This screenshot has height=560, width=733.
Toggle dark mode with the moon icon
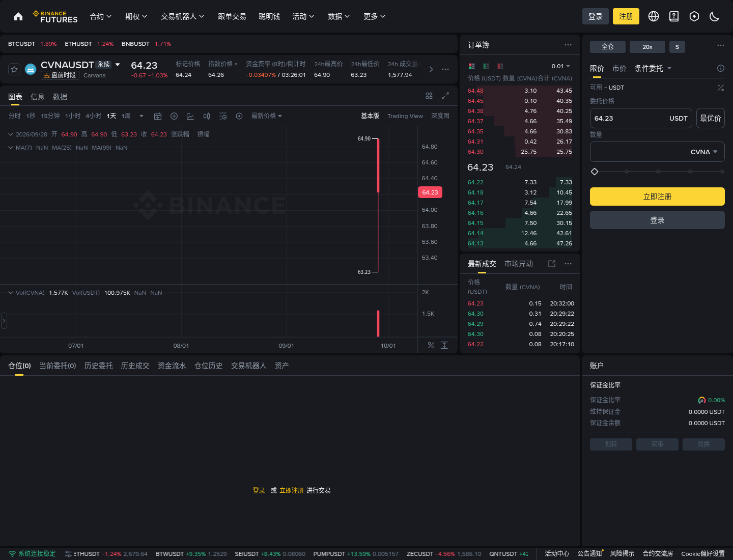point(715,16)
